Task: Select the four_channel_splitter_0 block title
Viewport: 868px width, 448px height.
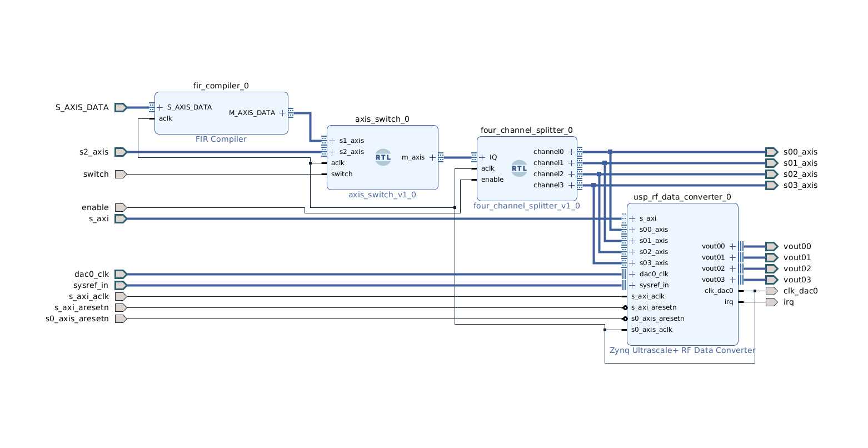Action: 527,130
